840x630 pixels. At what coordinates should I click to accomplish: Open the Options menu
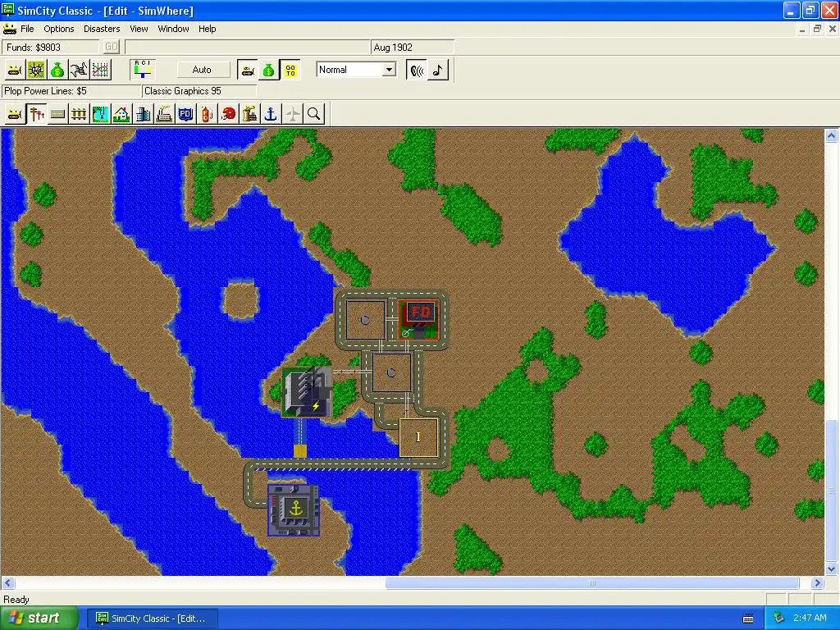[59, 29]
